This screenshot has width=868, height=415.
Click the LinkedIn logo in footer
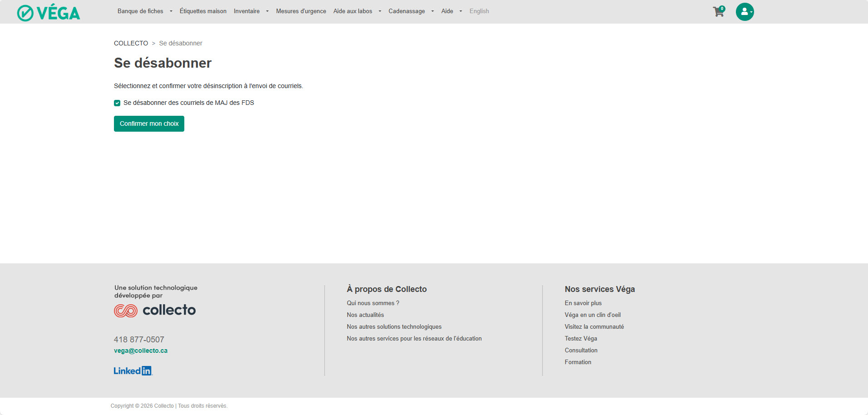[133, 371]
